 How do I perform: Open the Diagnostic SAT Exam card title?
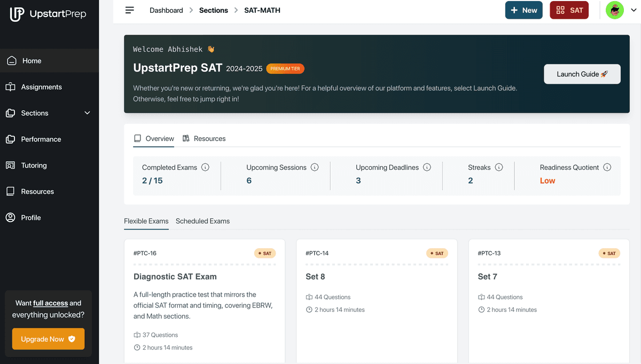click(175, 276)
